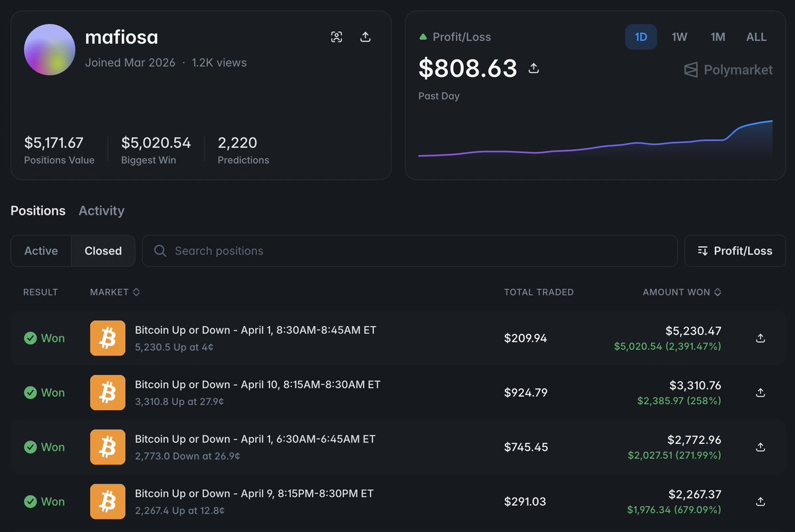Open the Profit/Loss sort dropdown
The image size is (795, 532).
[735, 251]
